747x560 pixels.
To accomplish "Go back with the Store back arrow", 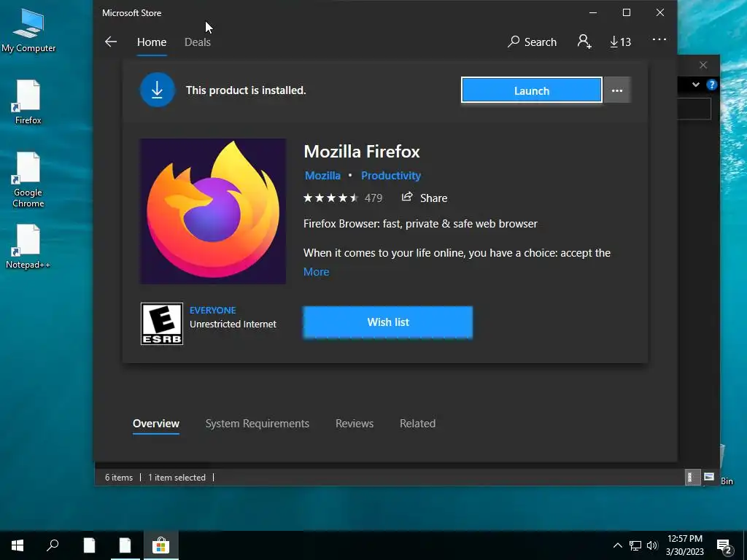I will click(x=111, y=42).
